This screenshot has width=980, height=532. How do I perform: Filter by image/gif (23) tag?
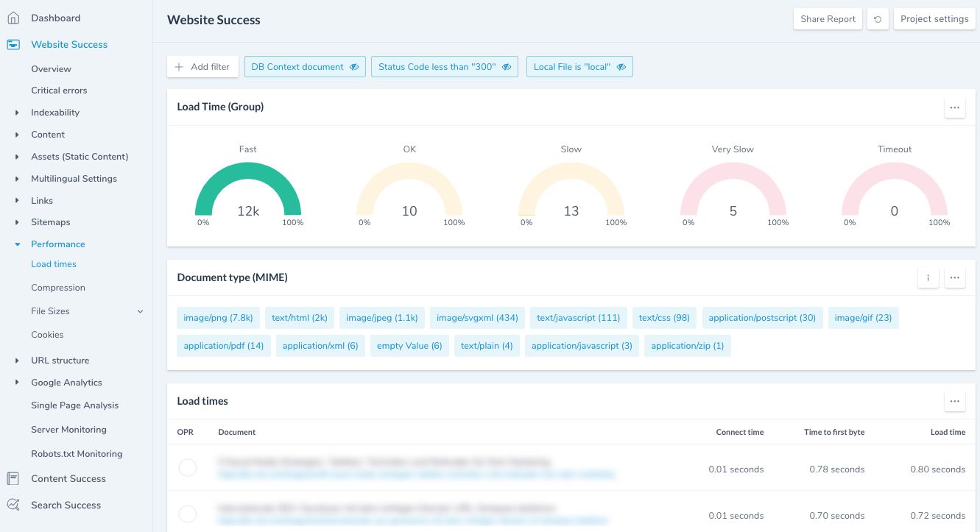[863, 318]
